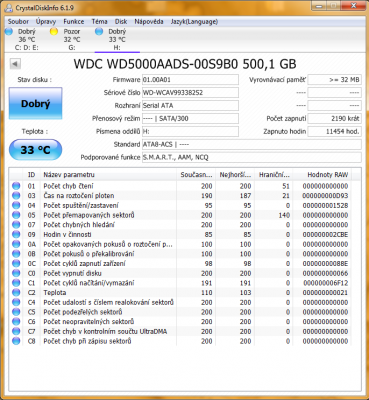Open the Téma menu
This screenshot has height=400, width=369.
click(x=99, y=22)
